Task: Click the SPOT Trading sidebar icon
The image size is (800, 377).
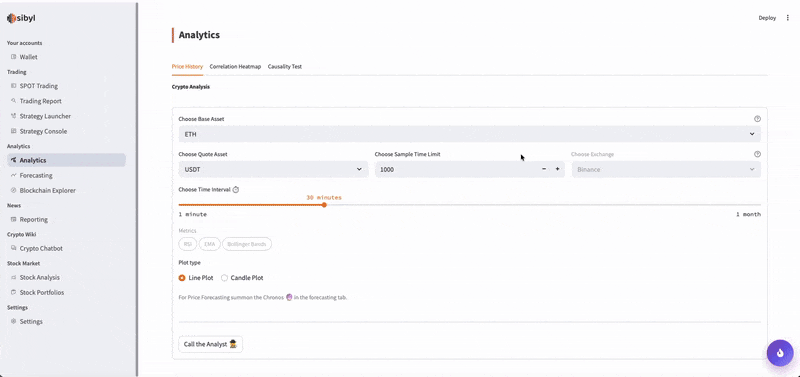Action: [x=13, y=86]
